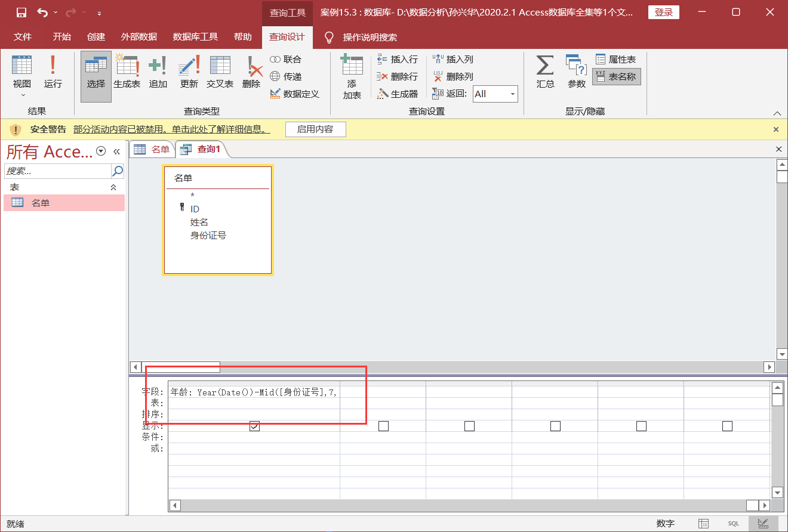Screen dimensions: 788x532
Task: Click 联合 union query option
Action: [286, 60]
